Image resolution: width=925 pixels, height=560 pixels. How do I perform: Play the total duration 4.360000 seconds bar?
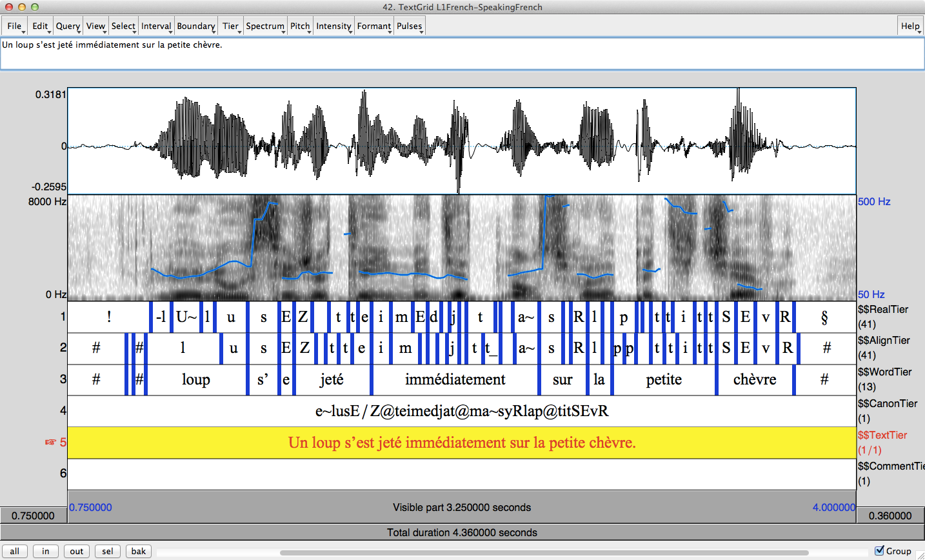click(x=462, y=532)
